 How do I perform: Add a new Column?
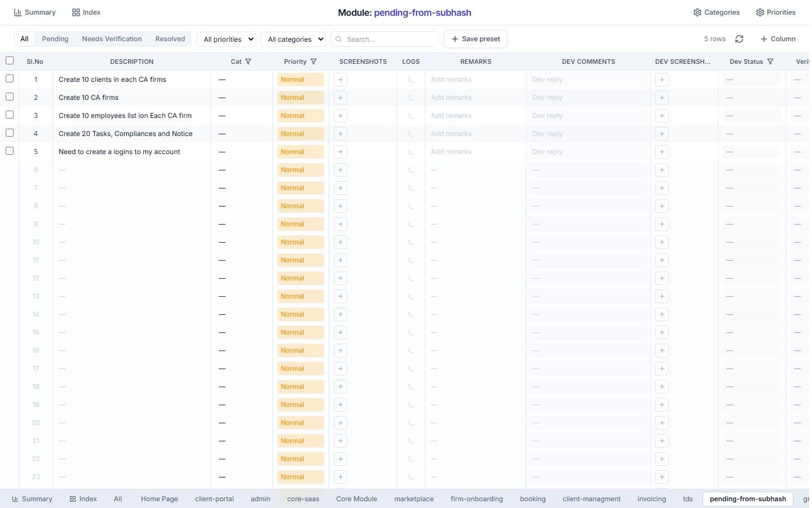pyautogui.click(x=778, y=39)
